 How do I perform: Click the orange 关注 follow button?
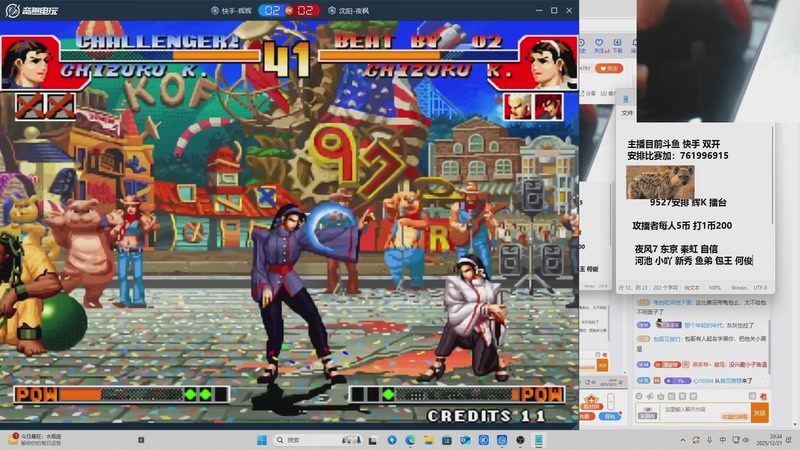tap(609, 68)
